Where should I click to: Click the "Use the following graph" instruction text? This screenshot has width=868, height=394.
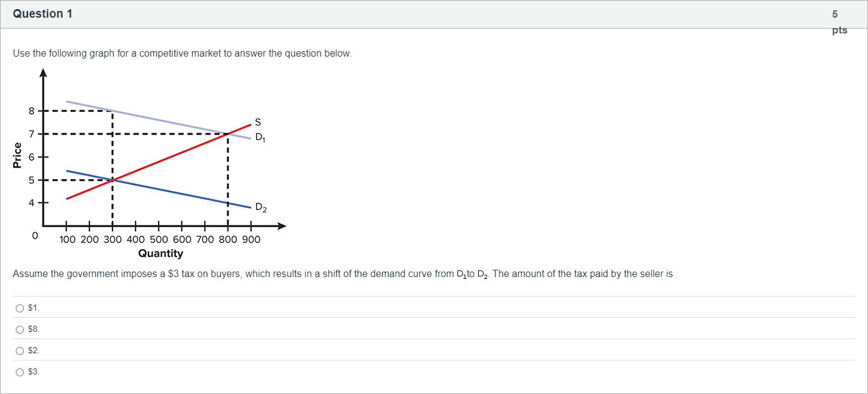(x=182, y=54)
